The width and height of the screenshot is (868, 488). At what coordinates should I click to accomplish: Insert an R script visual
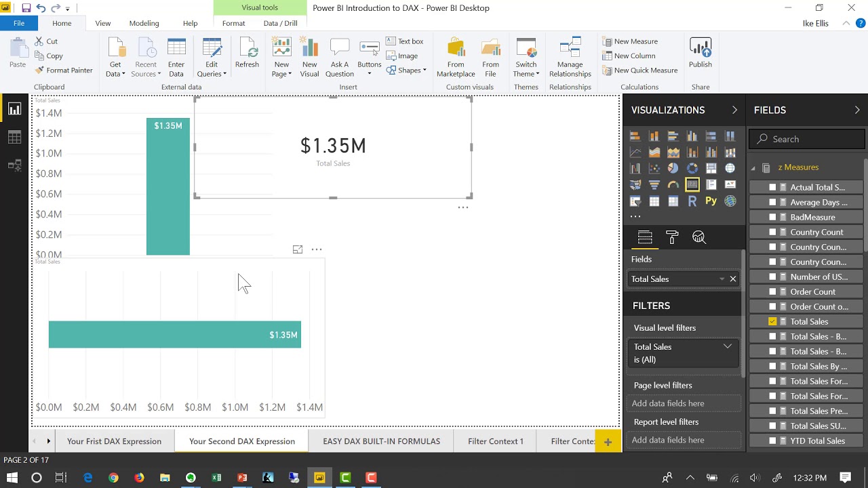(692, 201)
